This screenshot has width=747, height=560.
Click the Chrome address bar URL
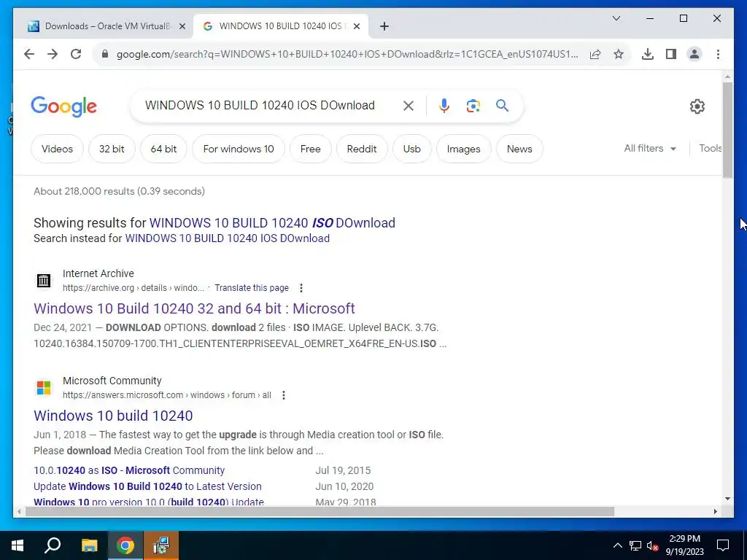click(x=347, y=54)
